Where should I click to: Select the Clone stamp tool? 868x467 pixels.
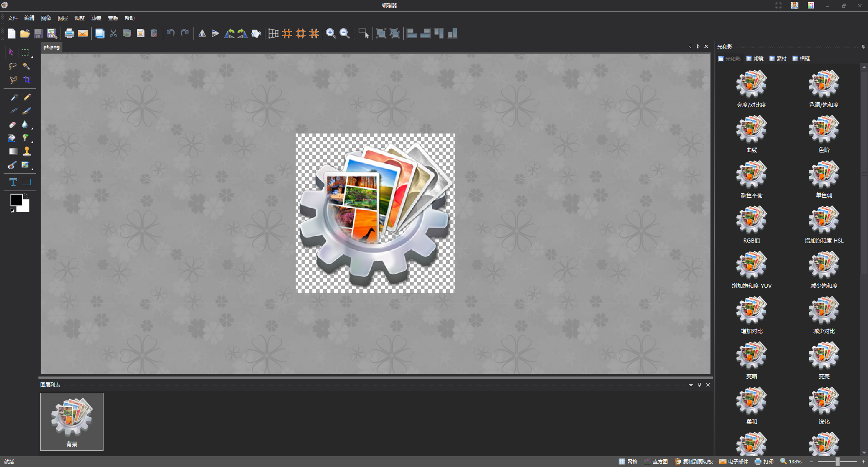click(x=26, y=152)
